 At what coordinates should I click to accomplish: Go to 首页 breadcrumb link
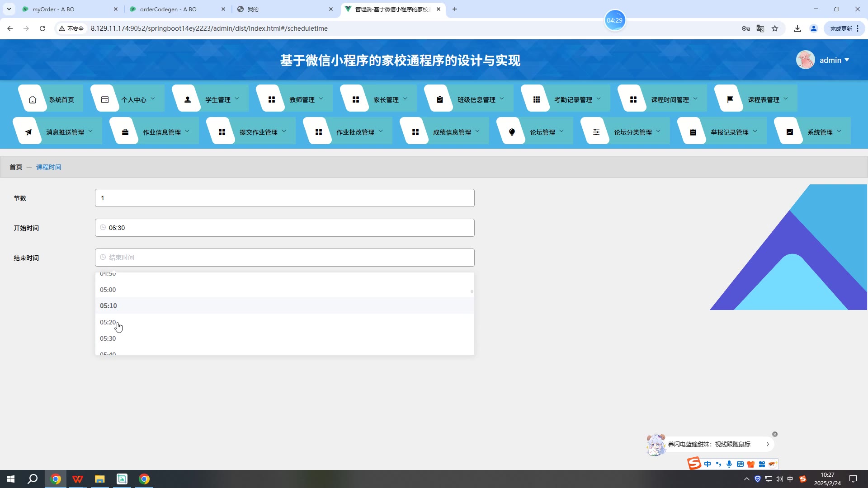click(x=16, y=167)
